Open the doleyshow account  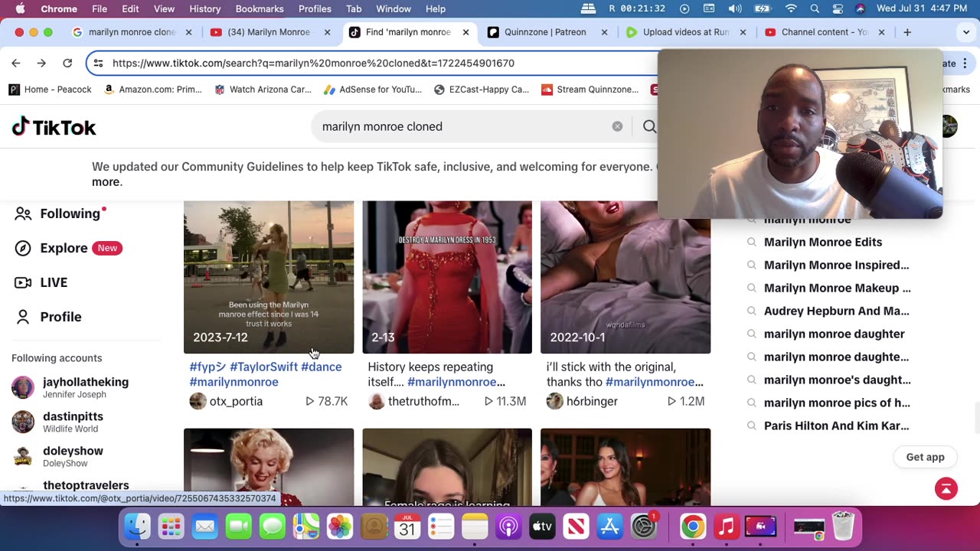[x=57, y=456]
